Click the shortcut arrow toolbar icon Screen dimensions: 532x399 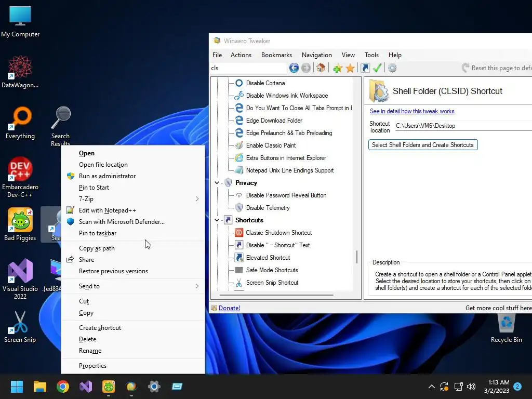[x=365, y=68]
